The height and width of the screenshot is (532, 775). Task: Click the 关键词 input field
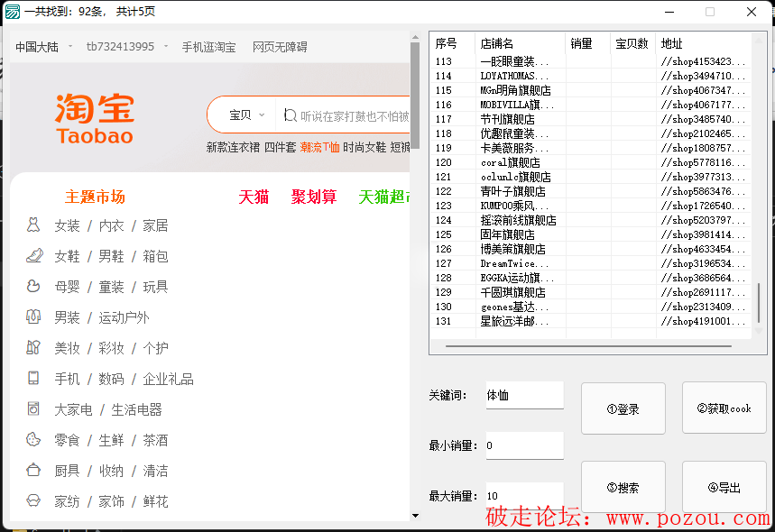click(525, 395)
